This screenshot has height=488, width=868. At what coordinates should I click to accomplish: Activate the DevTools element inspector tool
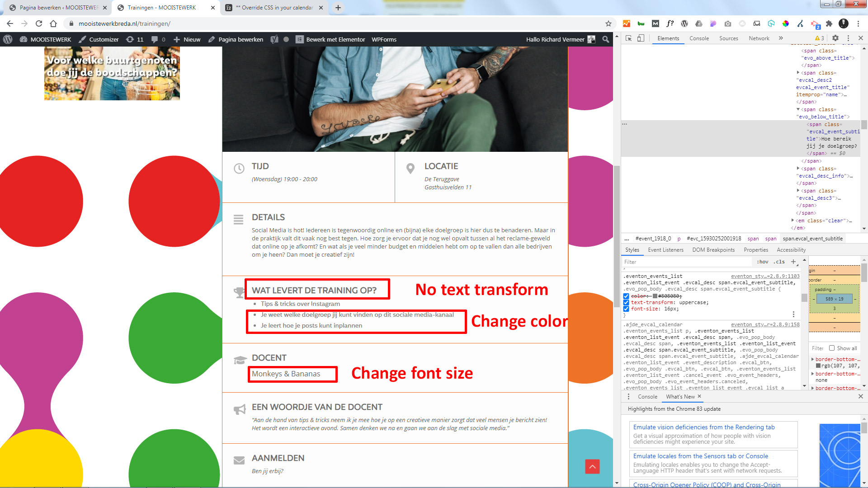click(628, 38)
